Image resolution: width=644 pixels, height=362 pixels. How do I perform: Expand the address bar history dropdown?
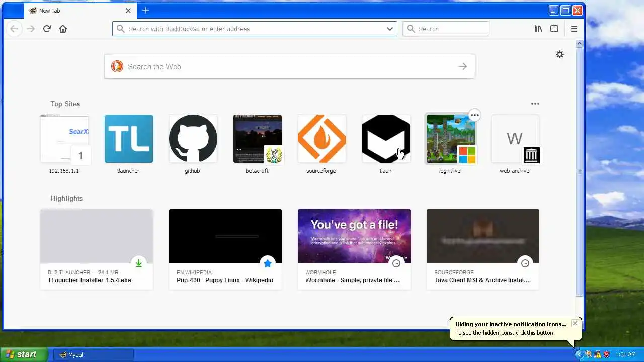click(390, 29)
